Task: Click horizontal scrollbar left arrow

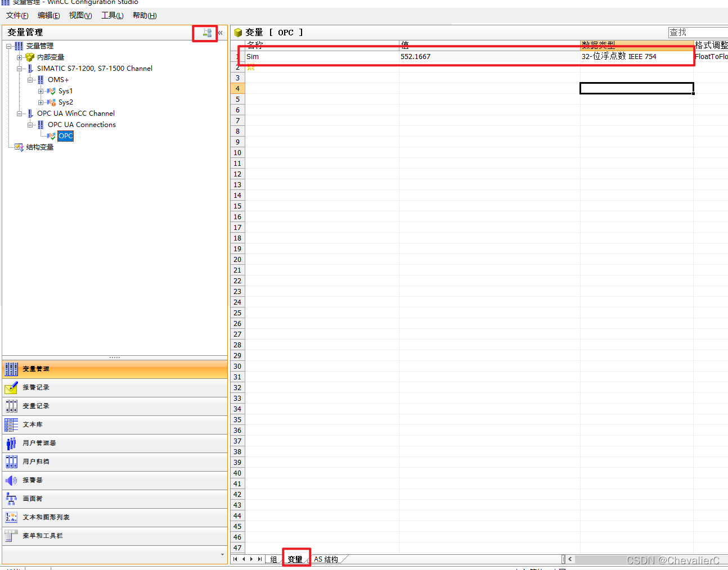Action: tap(570, 559)
